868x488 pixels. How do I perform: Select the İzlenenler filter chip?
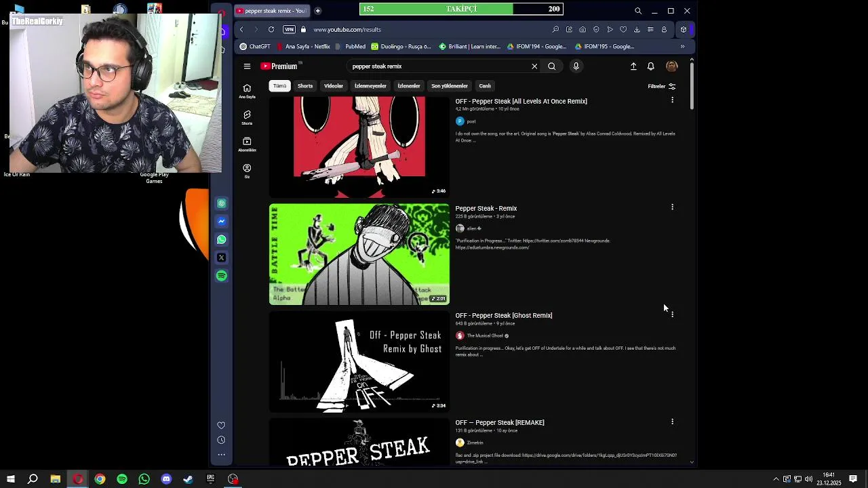tap(409, 86)
